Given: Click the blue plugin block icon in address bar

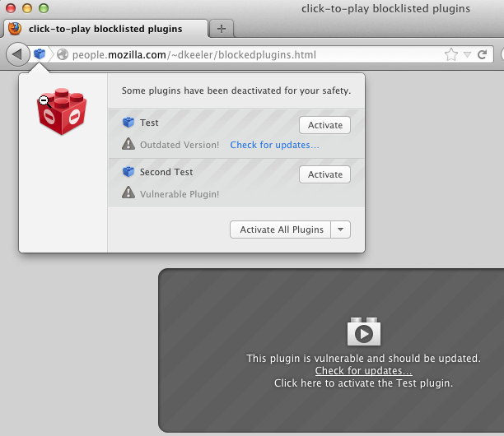Looking at the screenshot, I should point(40,55).
